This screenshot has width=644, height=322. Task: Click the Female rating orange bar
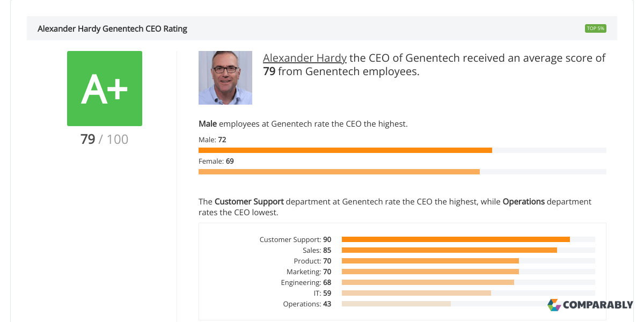pos(339,172)
